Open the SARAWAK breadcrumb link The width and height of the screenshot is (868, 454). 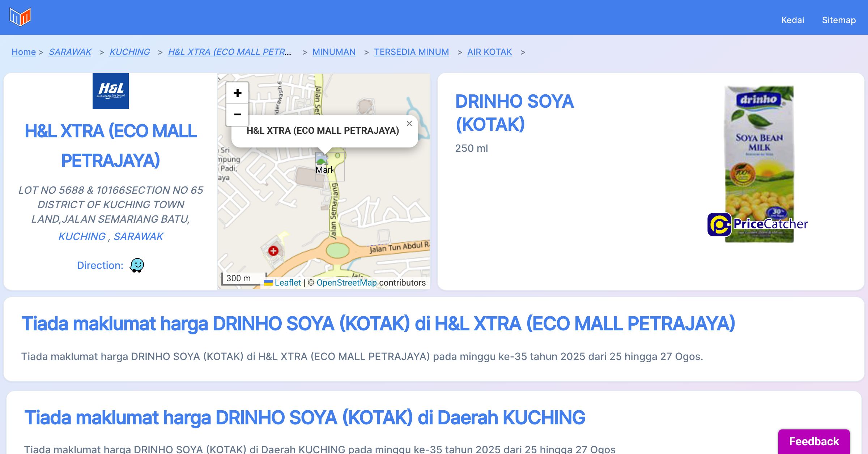[70, 52]
